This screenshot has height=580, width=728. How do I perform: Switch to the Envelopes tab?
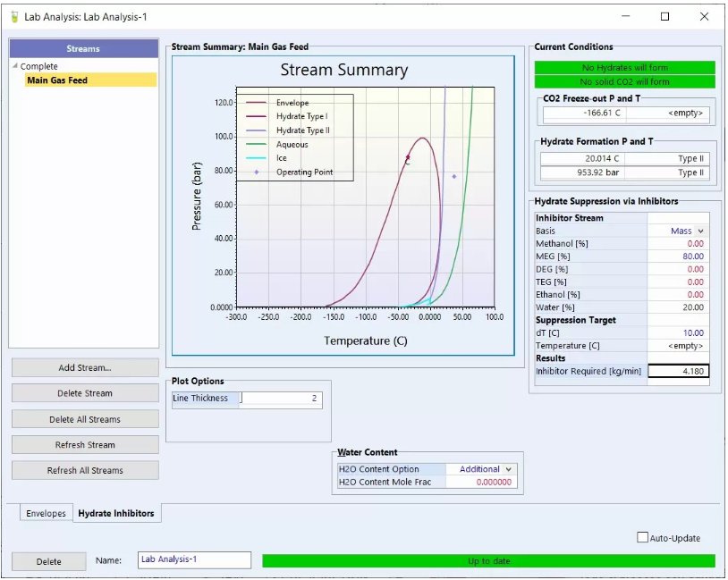(x=46, y=514)
